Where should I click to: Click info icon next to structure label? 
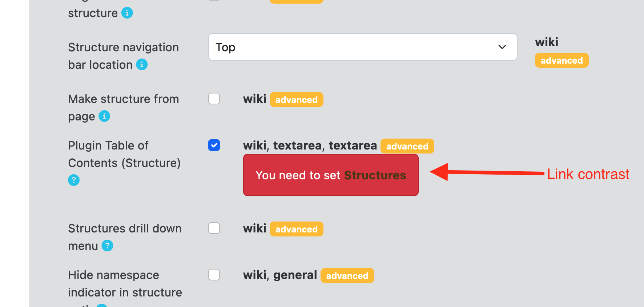point(127,13)
